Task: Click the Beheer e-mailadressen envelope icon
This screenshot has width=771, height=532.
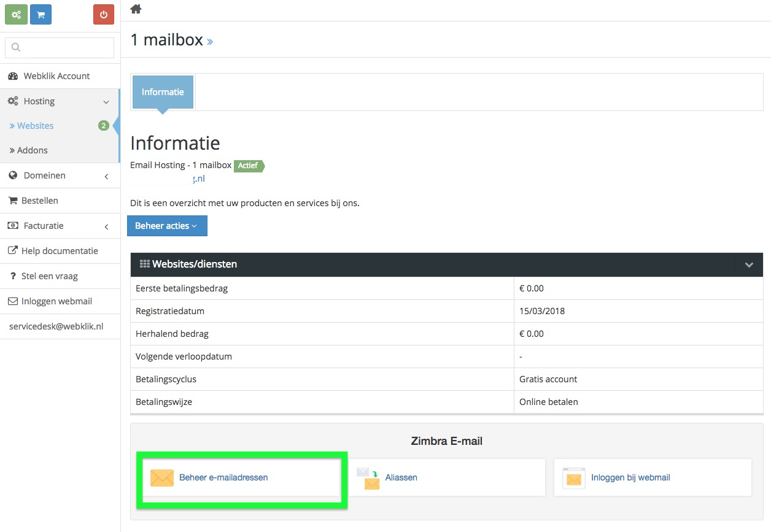Action: [x=162, y=477]
